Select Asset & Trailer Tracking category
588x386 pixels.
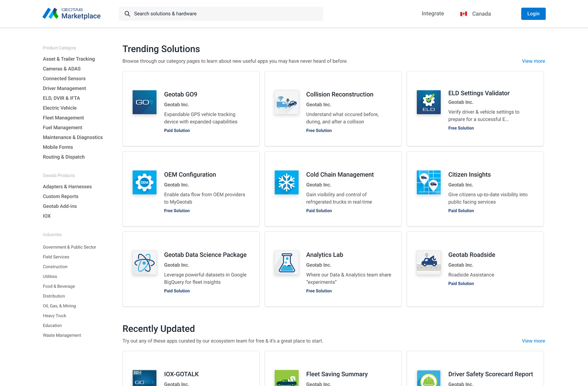69,59
